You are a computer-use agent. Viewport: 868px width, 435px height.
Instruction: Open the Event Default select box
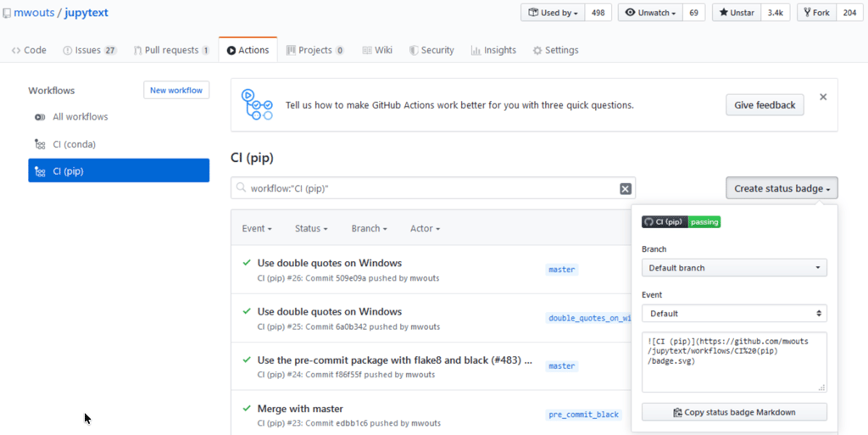(x=734, y=313)
